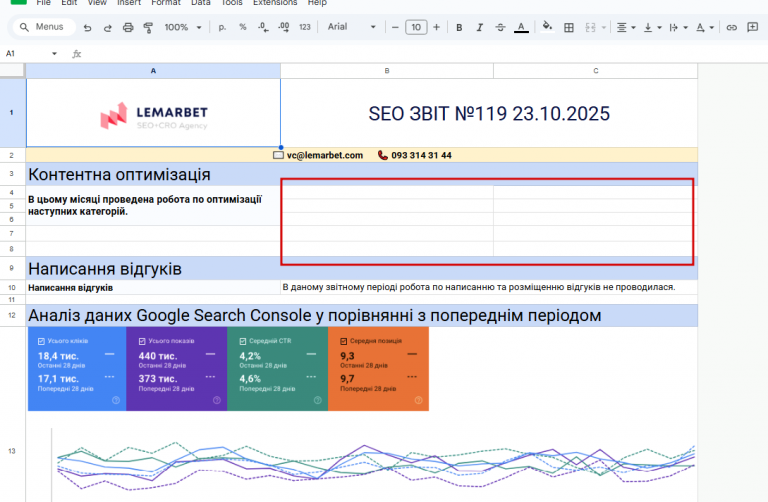Toggle bold formatting
768x502 pixels.
[x=459, y=27]
